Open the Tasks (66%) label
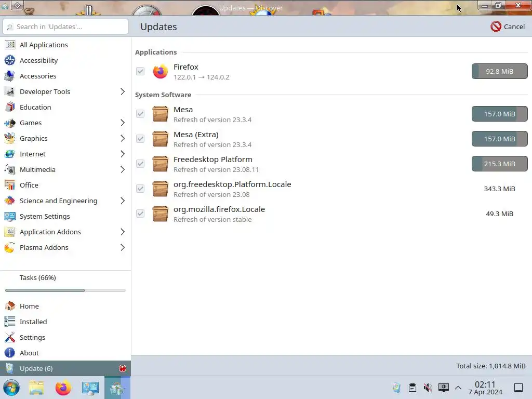 pyautogui.click(x=37, y=277)
